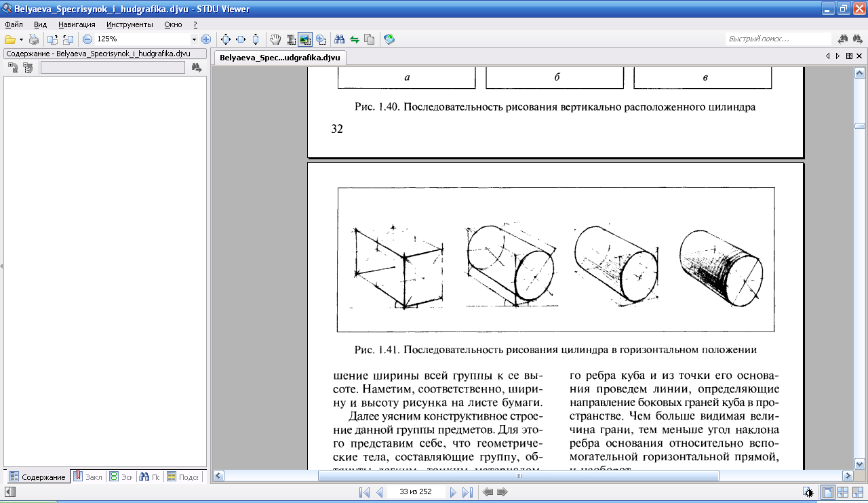Click the status bar icon left of layout buttons
Image resolution: width=868 pixels, height=503 pixels.
click(x=808, y=492)
